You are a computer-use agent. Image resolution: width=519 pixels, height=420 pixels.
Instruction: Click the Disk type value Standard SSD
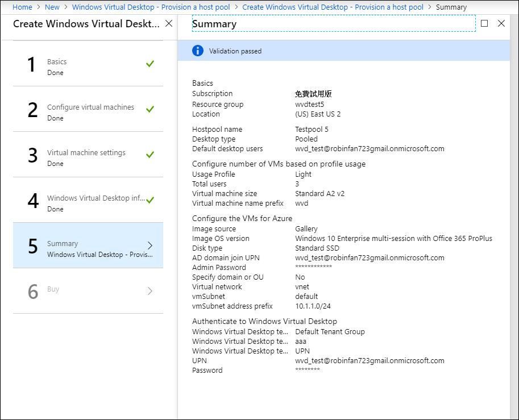(317, 248)
